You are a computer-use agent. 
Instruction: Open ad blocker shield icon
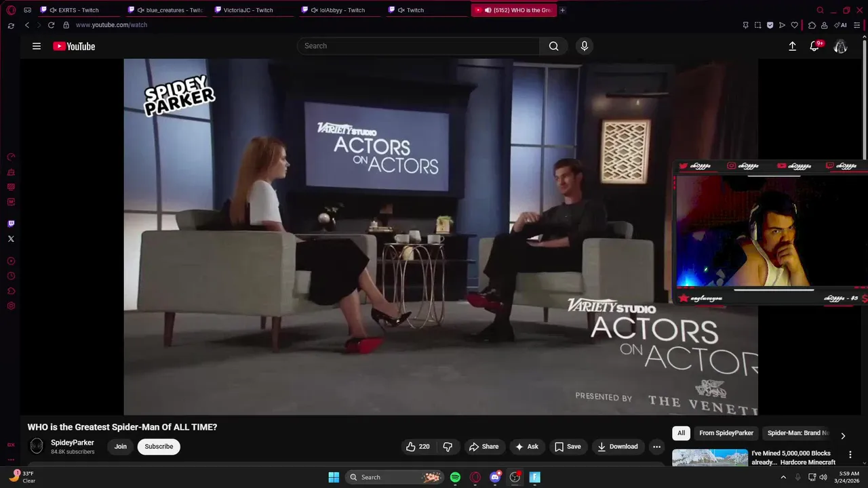click(770, 25)
